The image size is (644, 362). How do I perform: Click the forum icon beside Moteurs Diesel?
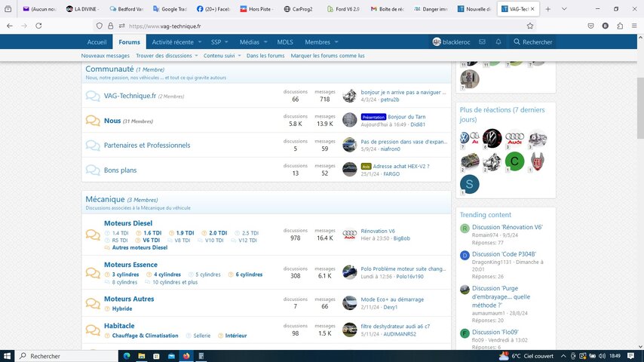[93, 235]
